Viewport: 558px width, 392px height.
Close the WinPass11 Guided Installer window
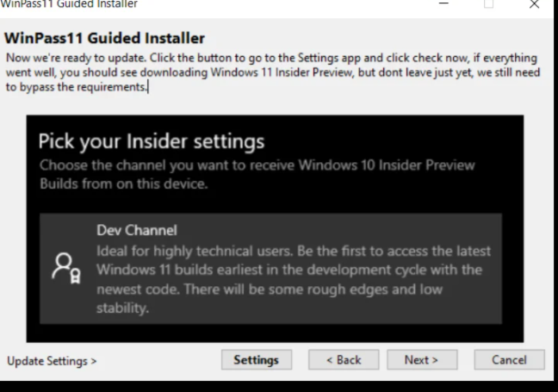534,4
